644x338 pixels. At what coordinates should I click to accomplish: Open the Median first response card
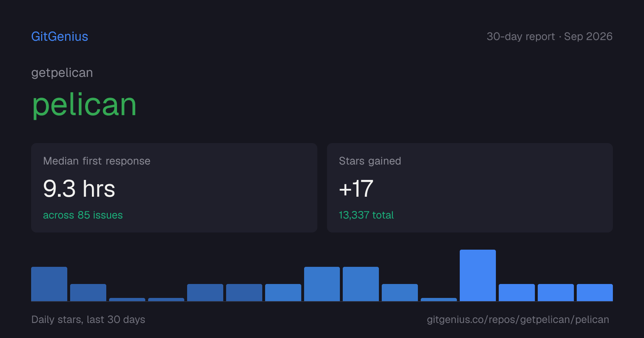tap(174, 188)
